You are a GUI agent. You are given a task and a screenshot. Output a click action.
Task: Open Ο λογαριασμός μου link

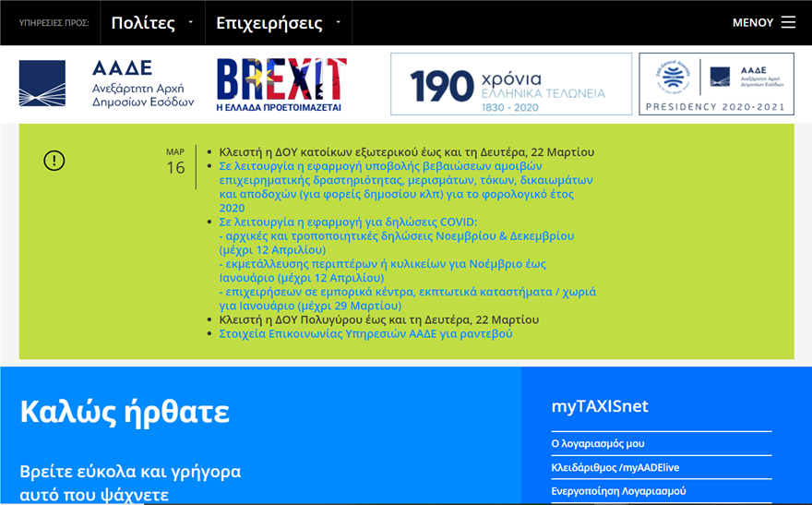(597, 443)
